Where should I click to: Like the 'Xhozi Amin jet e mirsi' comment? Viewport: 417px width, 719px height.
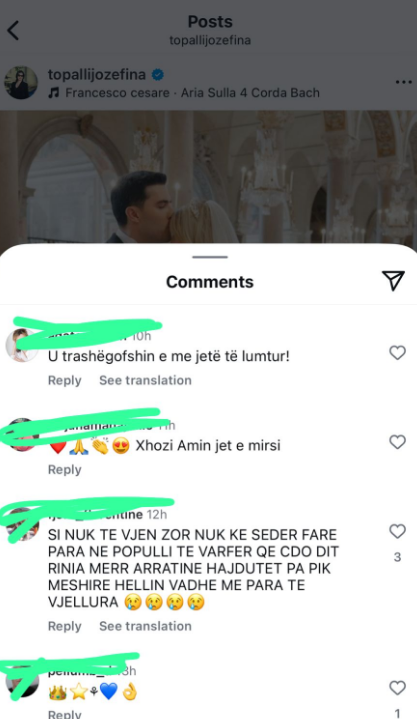[397, 442]
